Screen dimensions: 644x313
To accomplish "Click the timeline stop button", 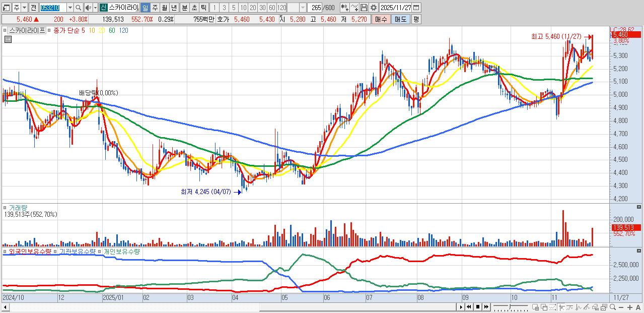I will point(478,307).
